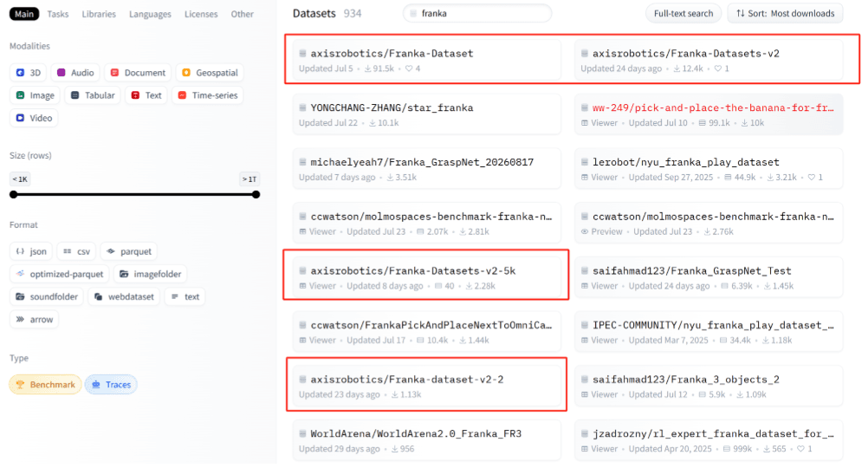Open IPEC-COMMUNITY/nyu_franka_play_dataset

click(709, 331)
